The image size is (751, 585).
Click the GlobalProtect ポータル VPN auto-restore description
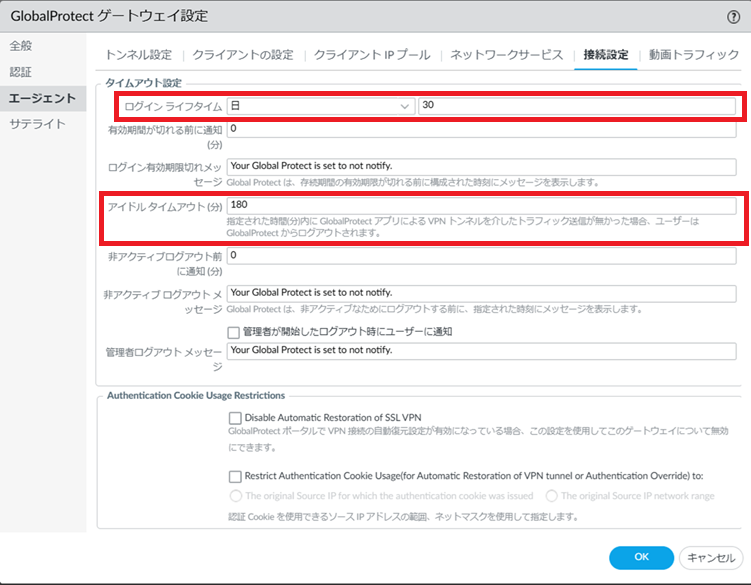click(478, 439)
